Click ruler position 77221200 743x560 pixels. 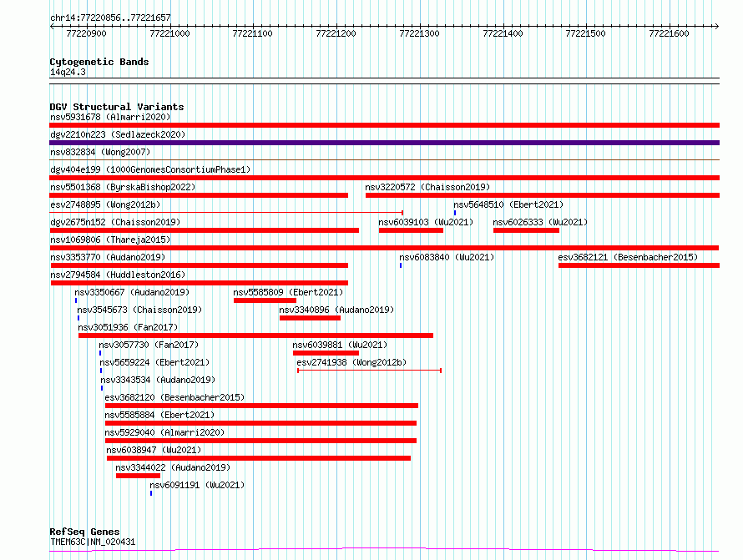(x=336, y=33)
